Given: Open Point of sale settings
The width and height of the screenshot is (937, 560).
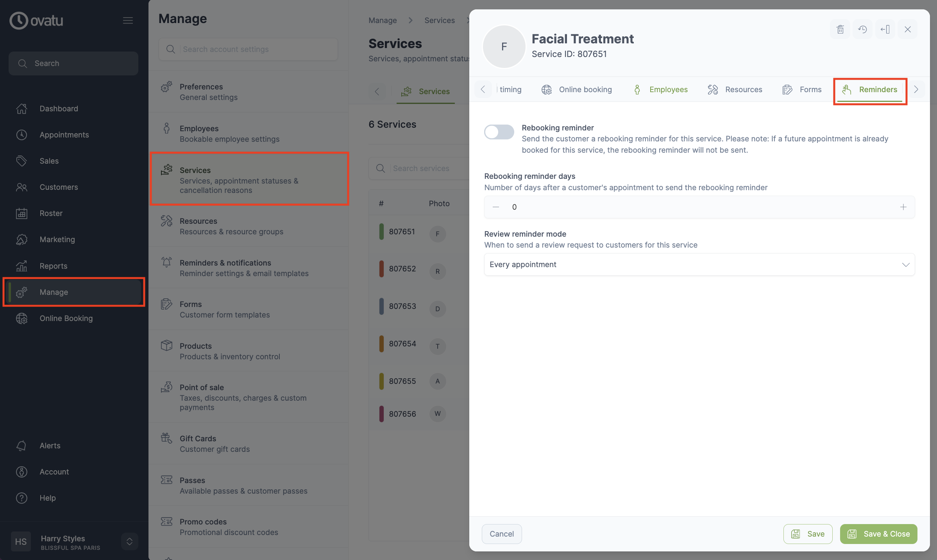Looking at the screenshot, I should click(249, 397).
